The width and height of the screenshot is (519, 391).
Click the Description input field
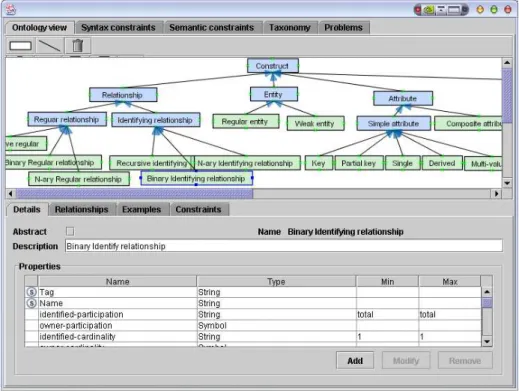tap(284, 246)
